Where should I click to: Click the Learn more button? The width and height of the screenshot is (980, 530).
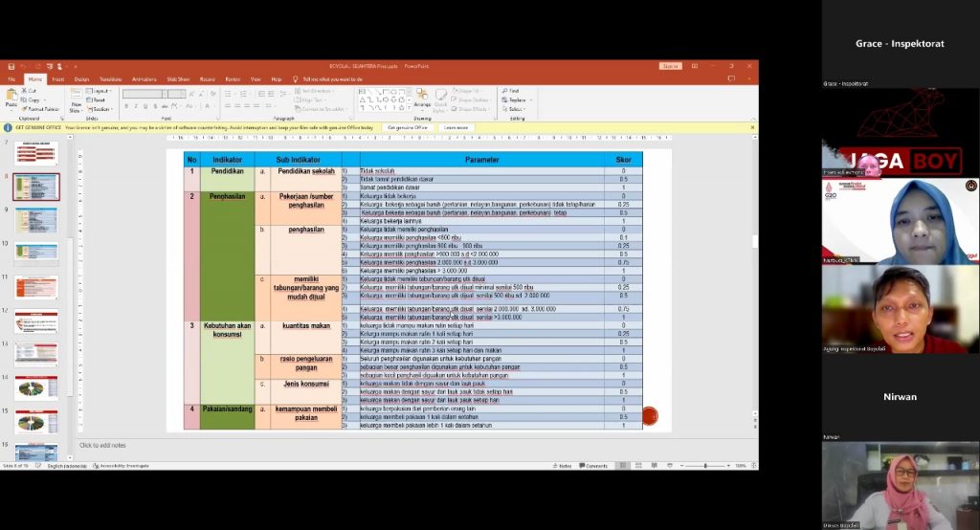(456, 127)
